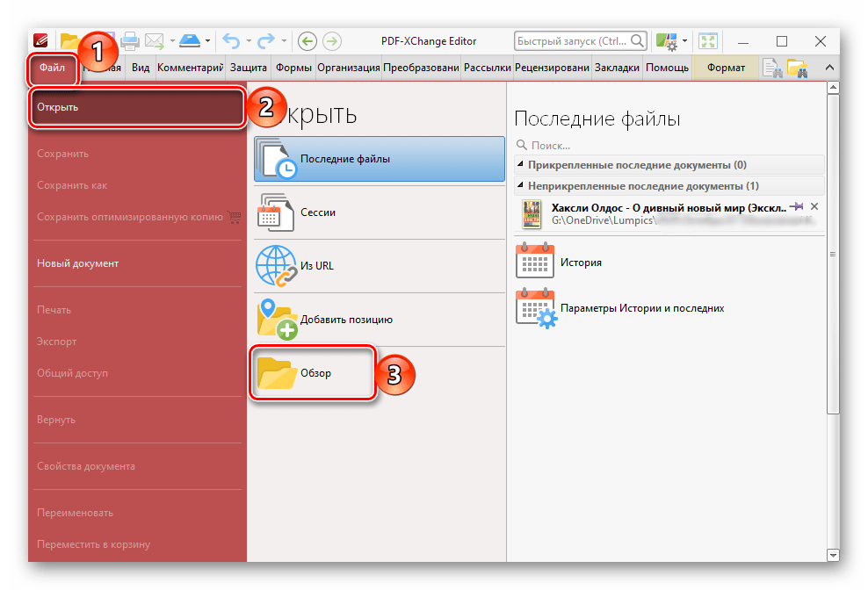Collapse the ribbon with the chevron arrow

click(829, 68)
